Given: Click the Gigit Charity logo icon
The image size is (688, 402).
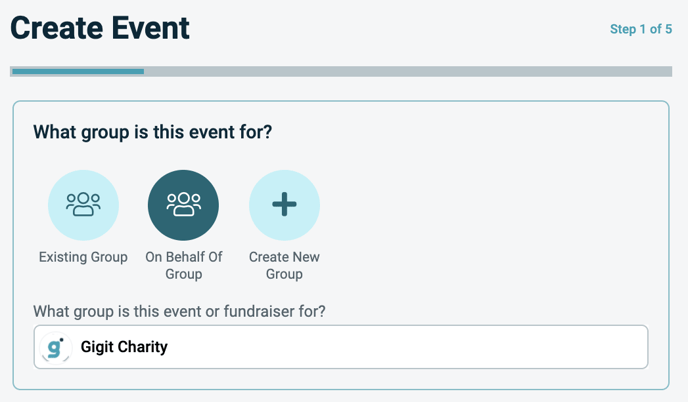Looking at the screenshot, I should coord(55,347).
